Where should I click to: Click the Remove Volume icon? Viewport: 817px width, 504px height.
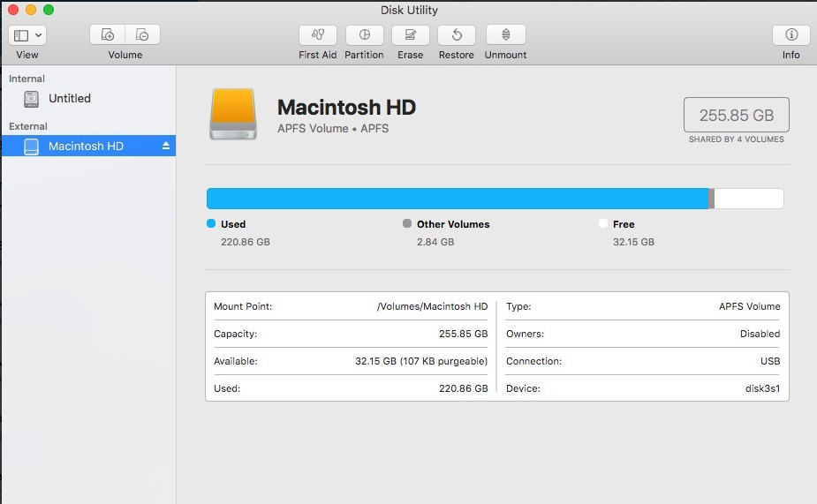[x=142, y=35]
